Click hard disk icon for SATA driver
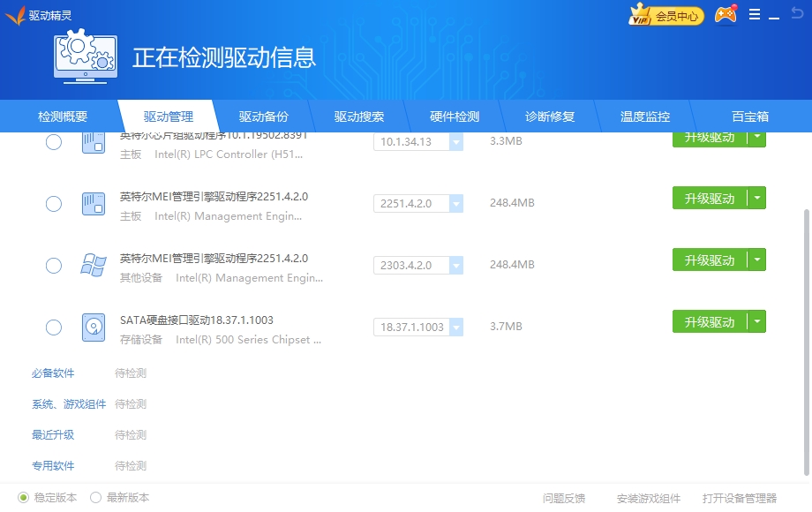812x512 pixels. tap(94, 328)
